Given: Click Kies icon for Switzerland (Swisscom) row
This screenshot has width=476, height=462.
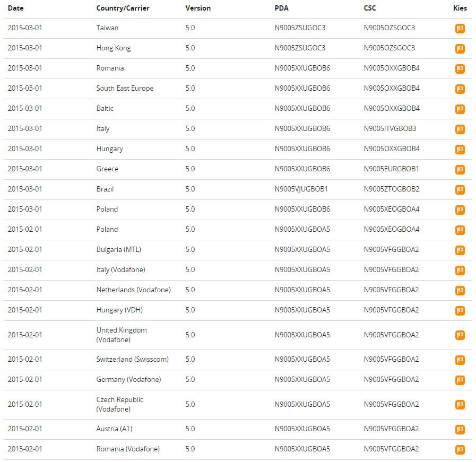Looking at the screenshot, I should click(x=460, y=360).
